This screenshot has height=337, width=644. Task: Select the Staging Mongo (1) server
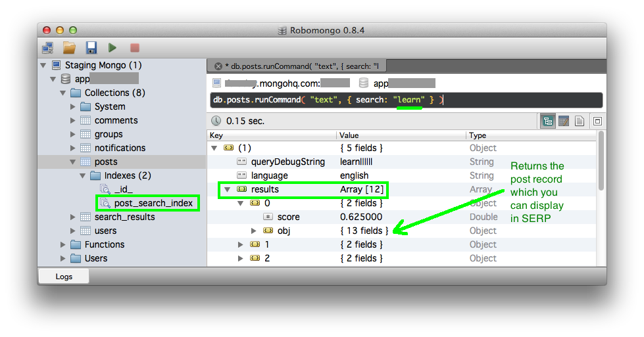tap(103, 65)
